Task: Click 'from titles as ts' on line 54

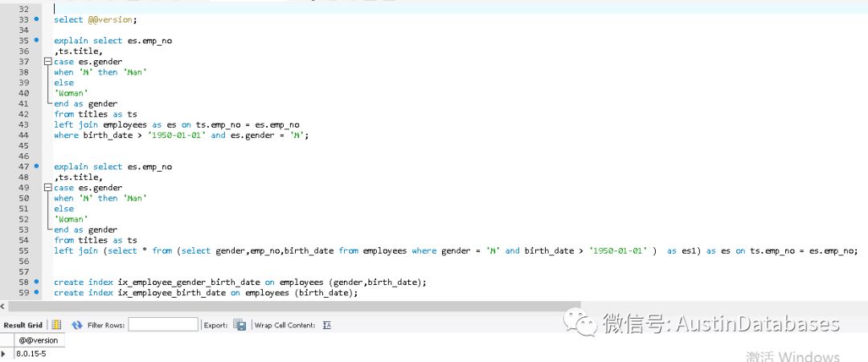Action: pyautogui.click(x=95, y=240)
